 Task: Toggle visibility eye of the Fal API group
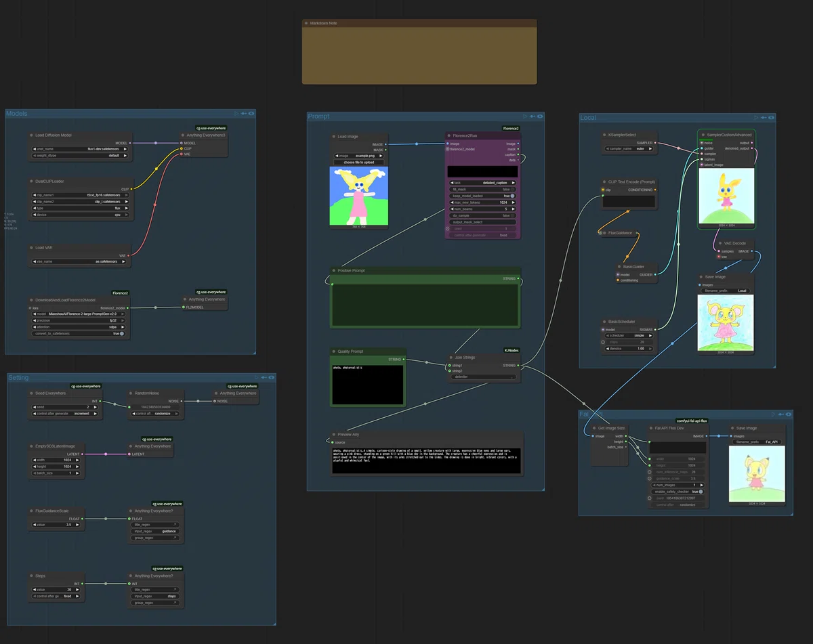coord(789,414)
